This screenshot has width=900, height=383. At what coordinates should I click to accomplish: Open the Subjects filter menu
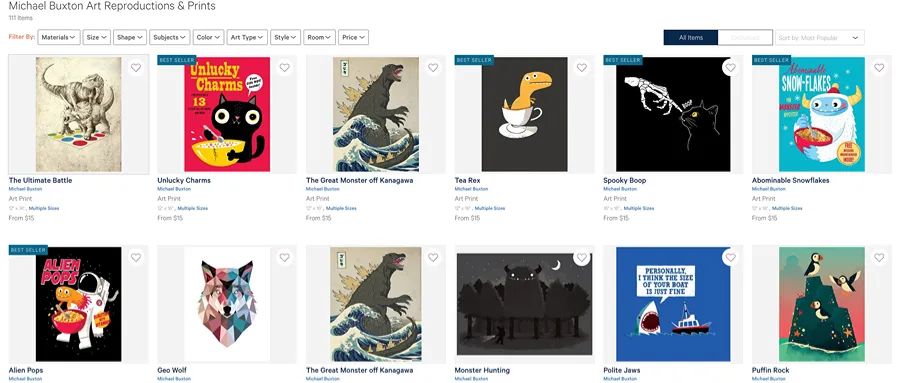tap(169, 37)
